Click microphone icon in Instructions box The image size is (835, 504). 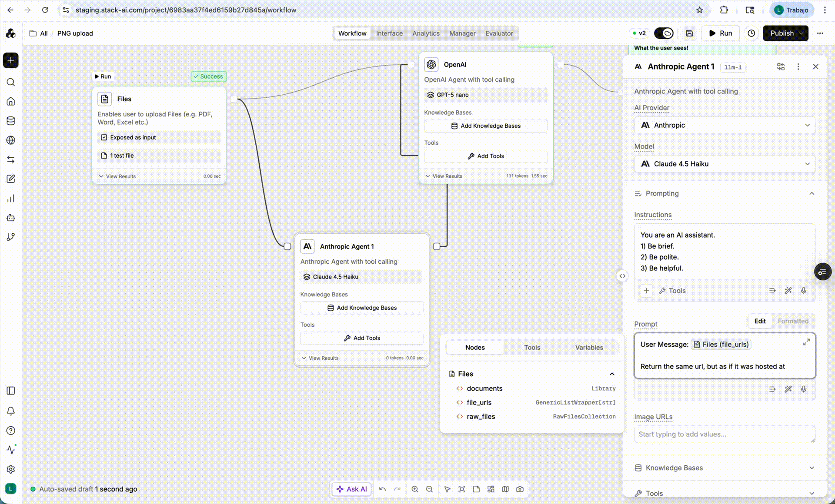pos(804,291)
